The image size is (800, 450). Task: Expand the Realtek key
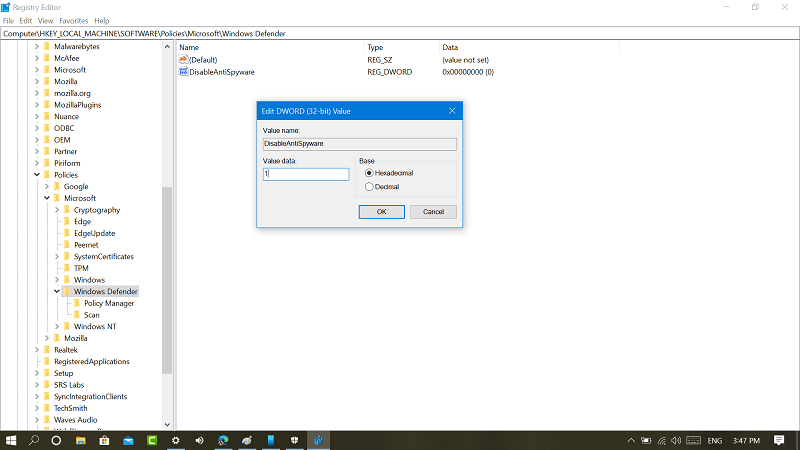(37, 350)
